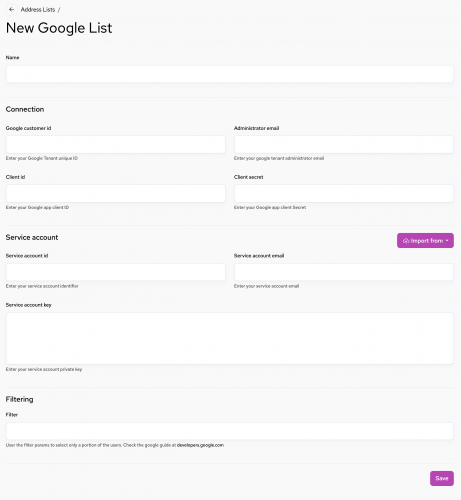Click the Service account key label

[x=29, y=305]
